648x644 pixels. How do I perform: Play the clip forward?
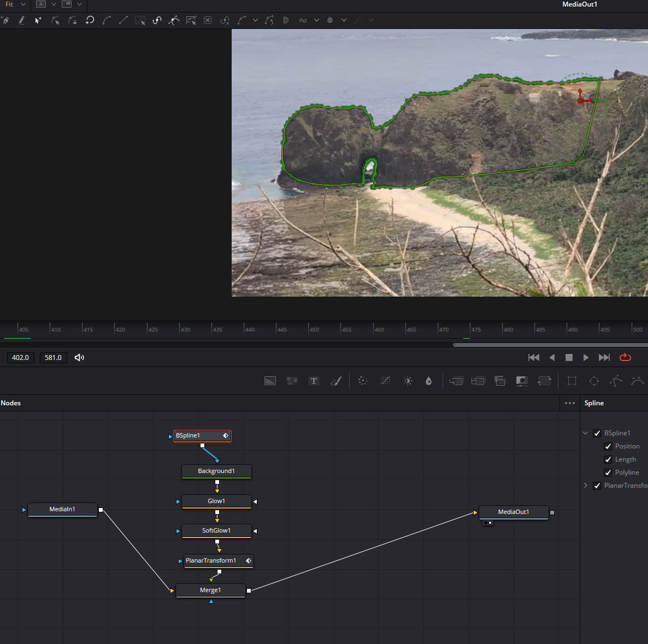click(586, 357)
